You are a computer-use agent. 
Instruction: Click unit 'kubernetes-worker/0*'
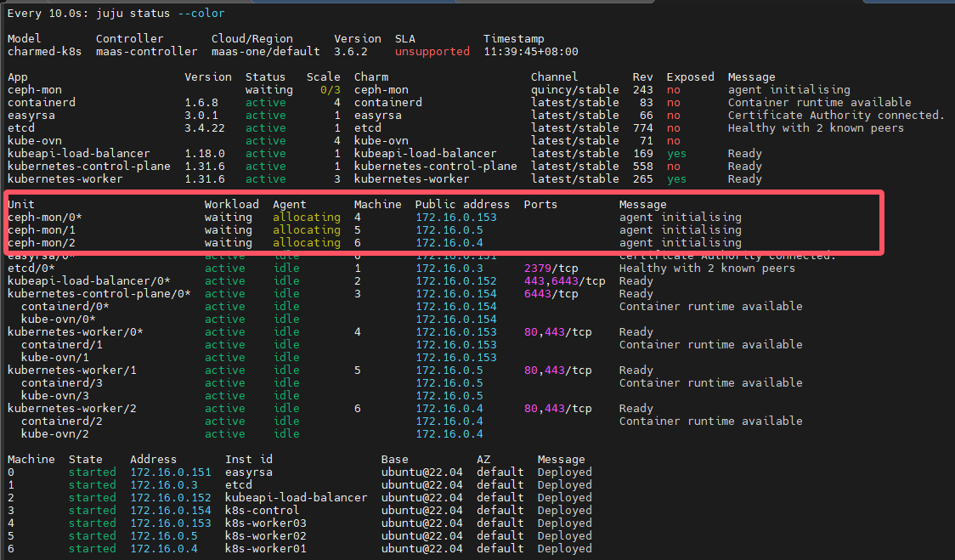pyautogui.click(x=76, y=333)
